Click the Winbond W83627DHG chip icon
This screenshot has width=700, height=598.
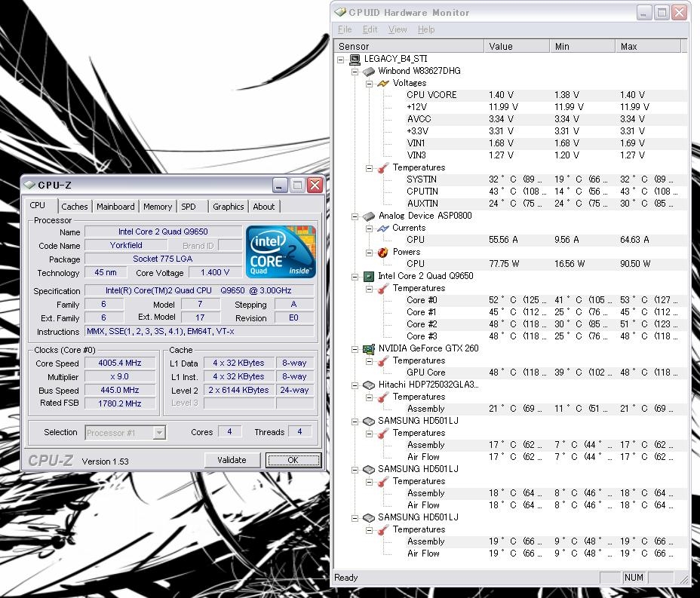(369, 71)
